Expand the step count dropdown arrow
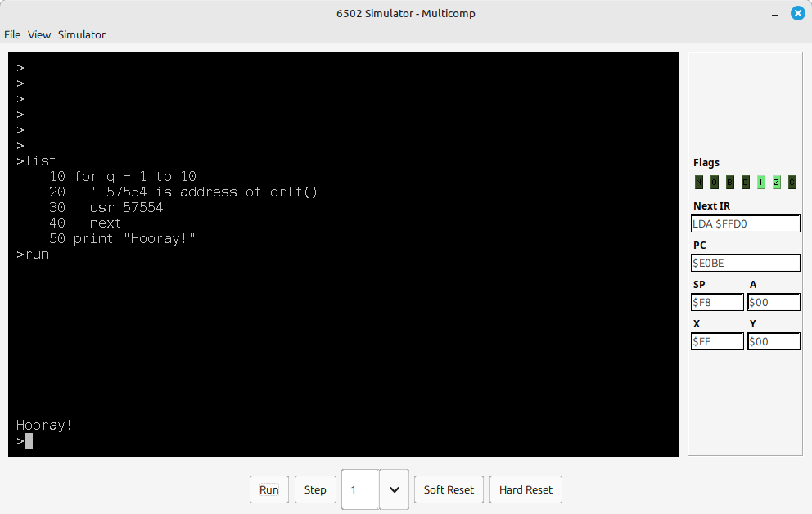Screen dimensions: 812x514 click(x=394, y=489)
